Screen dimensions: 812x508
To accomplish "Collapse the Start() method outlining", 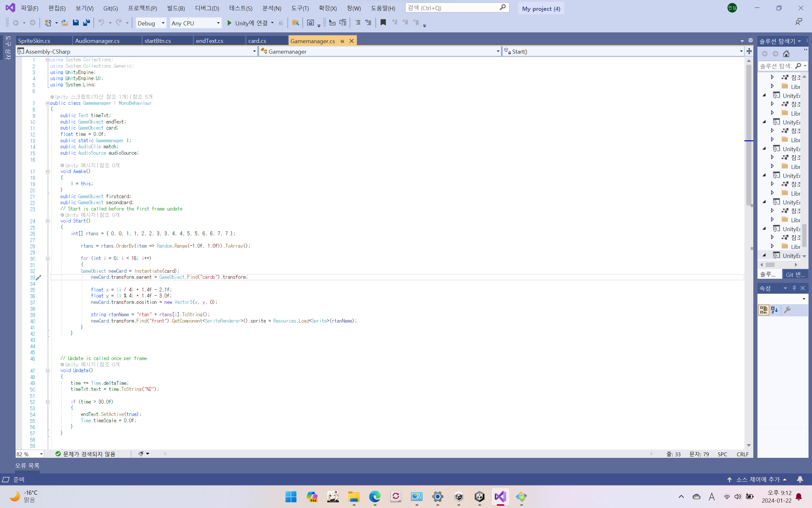I will pos(48,221).
